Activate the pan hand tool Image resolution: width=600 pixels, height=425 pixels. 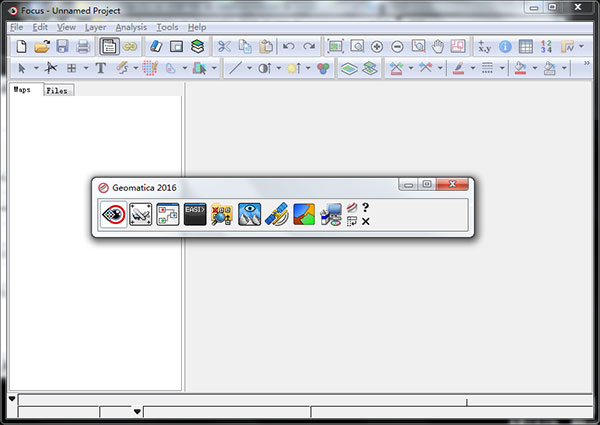(438, 47)
